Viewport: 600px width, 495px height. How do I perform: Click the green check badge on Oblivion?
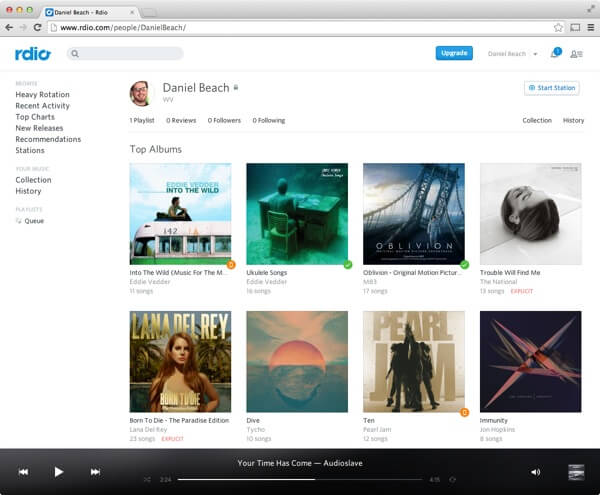point(464,264)
